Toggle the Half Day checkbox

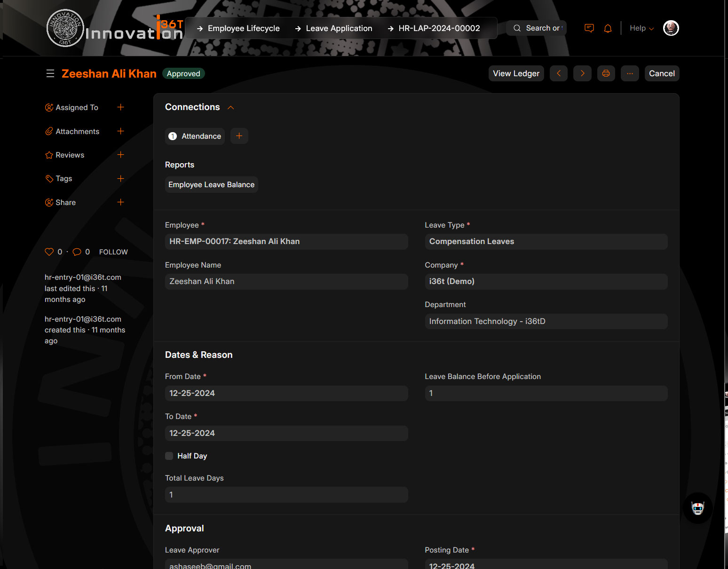click(x=169, y=456)
